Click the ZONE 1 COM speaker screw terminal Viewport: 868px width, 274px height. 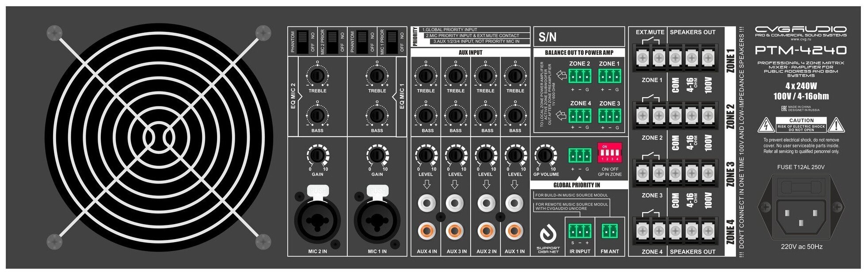675,57
